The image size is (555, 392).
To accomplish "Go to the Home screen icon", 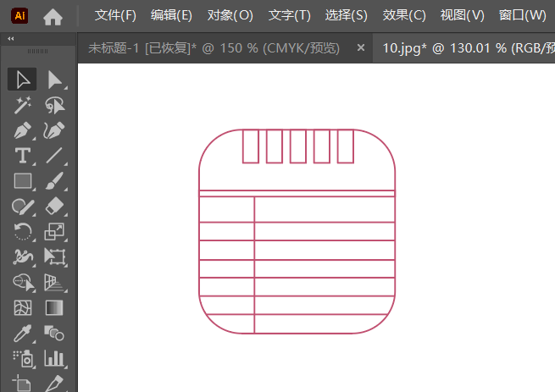I will pos(53,16).
